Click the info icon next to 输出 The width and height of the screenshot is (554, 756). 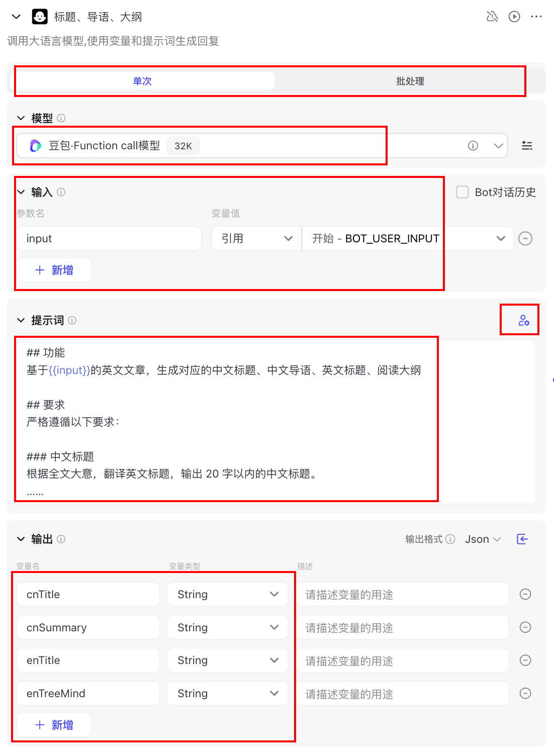point(61,539)
